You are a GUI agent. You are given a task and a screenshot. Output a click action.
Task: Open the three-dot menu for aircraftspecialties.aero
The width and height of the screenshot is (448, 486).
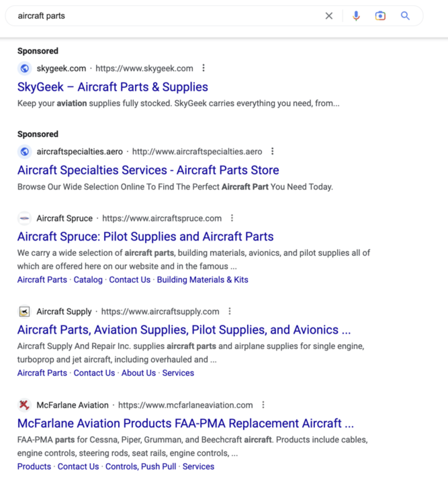click(x=272, y=151)
